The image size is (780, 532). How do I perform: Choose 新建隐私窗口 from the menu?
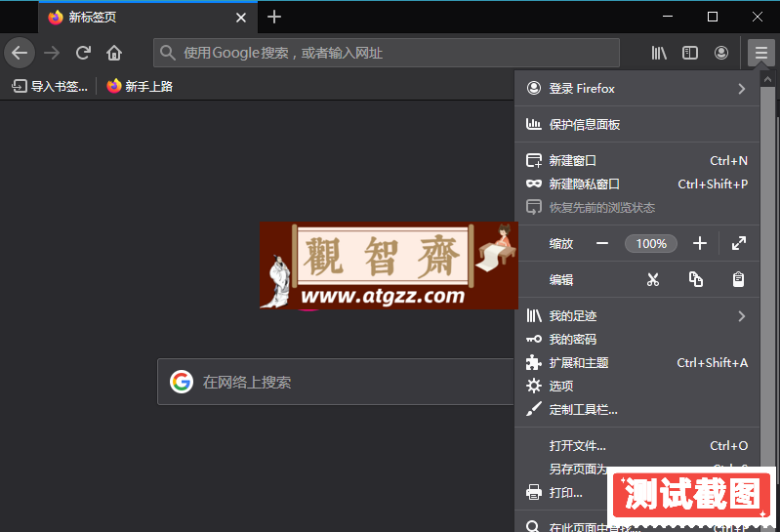636,184
